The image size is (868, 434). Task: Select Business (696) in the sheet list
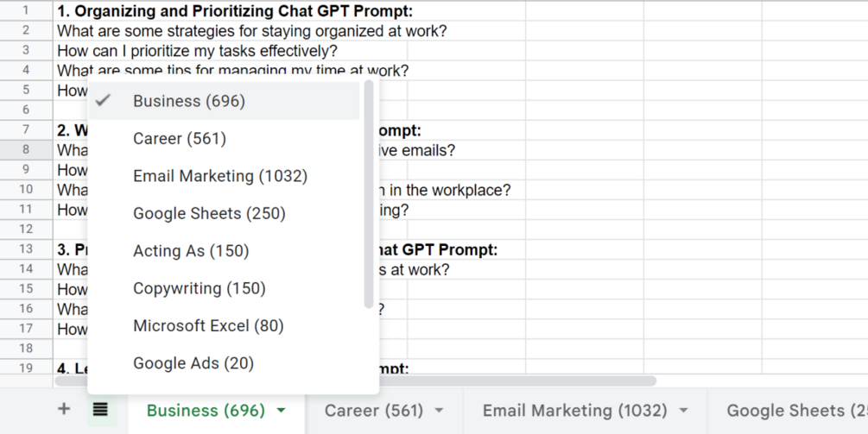(225, 101)
